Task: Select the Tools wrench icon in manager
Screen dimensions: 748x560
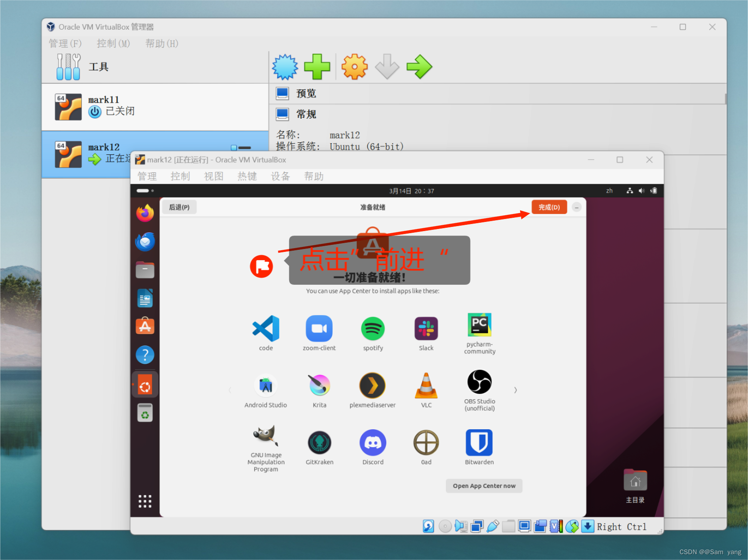Action: [x=68, y=67]
